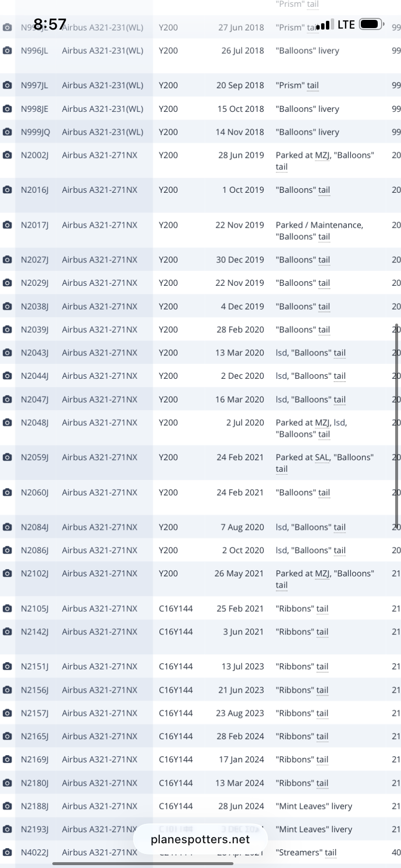401x868 pixels.
Task: Open registration N2142J entry
Action: tap(34, 632)
